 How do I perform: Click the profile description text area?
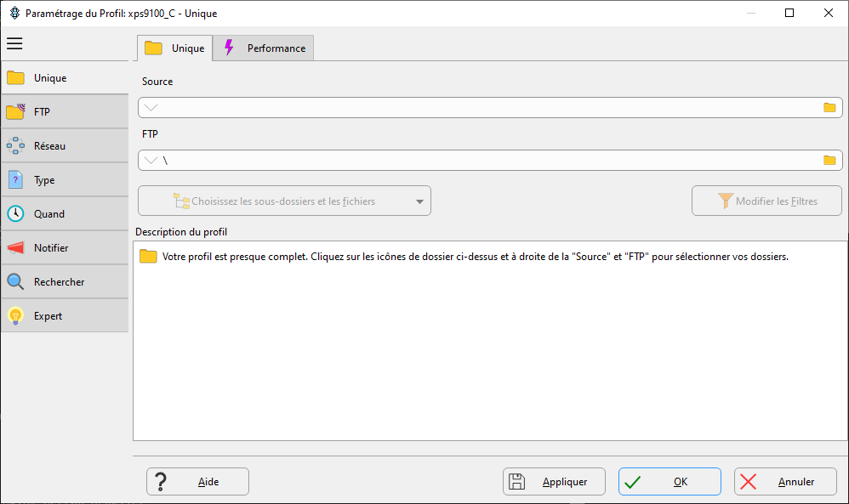pos(491,341)
